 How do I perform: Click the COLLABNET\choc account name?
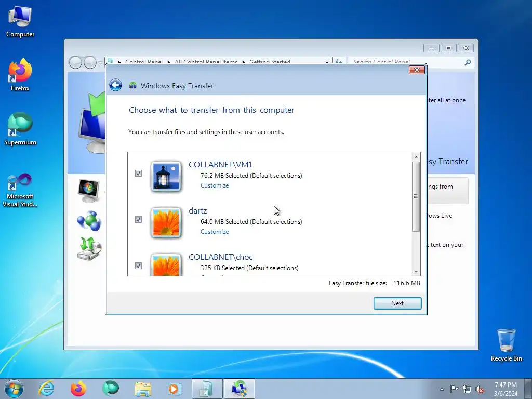point(220,257)
